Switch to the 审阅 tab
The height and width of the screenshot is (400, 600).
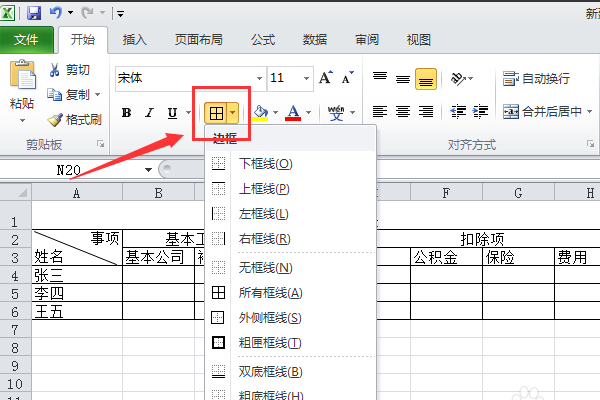pyautogui.click(x=367, y=39)
